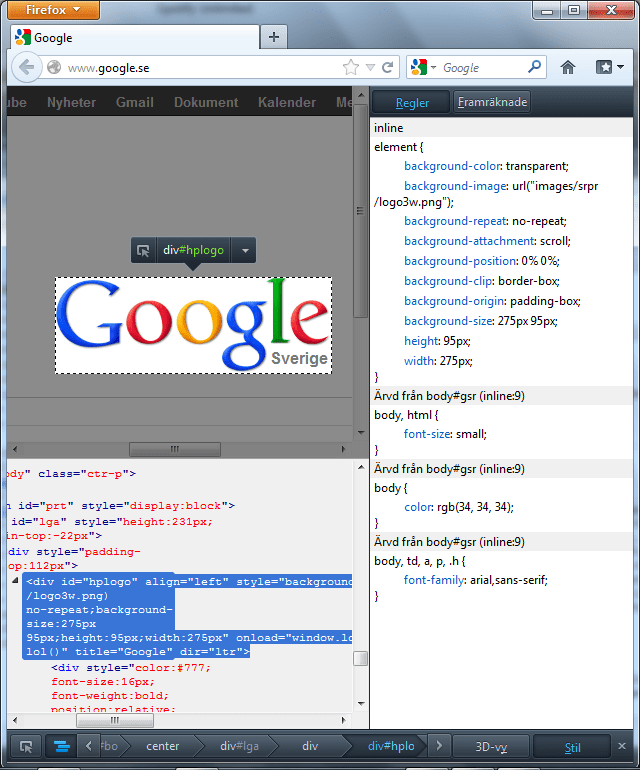640x770 pixels.
Task: Click page scrollbar up arrow
Action: 361,95
